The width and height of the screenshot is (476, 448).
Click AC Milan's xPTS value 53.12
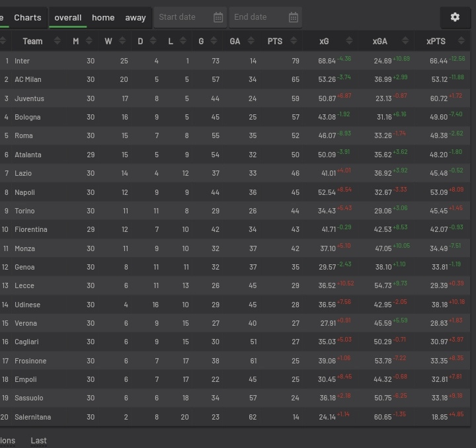[x=440, y=79]
